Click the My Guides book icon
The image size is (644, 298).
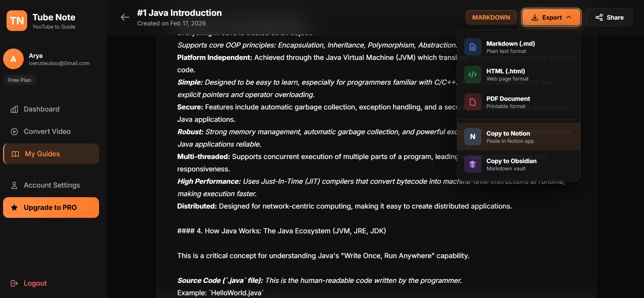[x=15, y=154]
